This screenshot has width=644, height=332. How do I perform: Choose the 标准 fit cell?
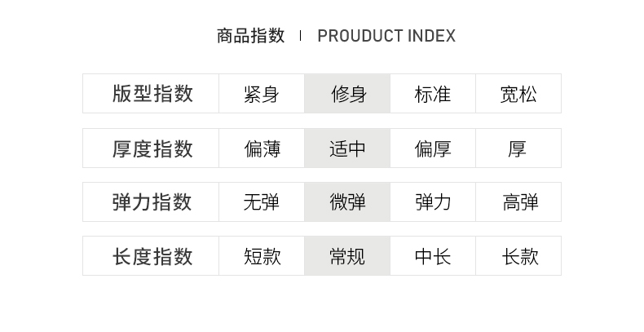tap(433, 94)
